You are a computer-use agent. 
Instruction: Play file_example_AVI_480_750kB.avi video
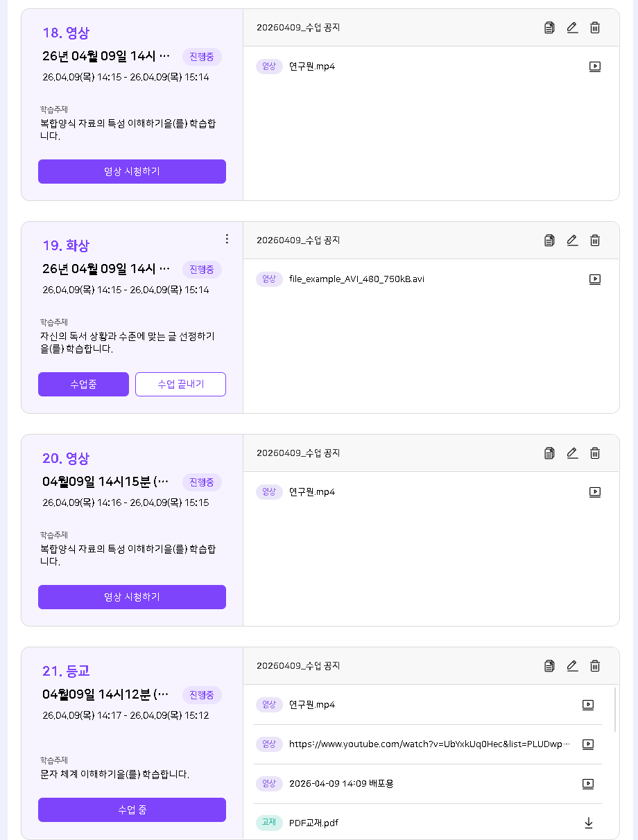tap(594, 279)
